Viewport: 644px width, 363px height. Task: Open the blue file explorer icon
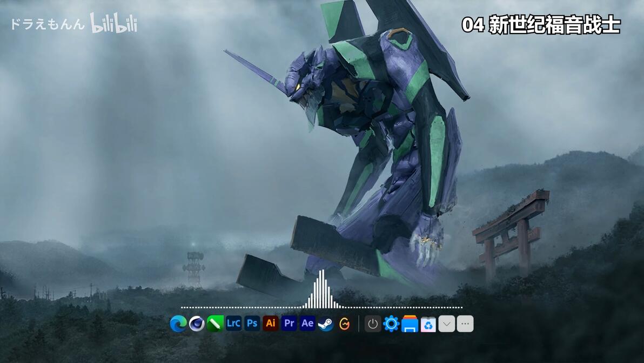(410, 324)
